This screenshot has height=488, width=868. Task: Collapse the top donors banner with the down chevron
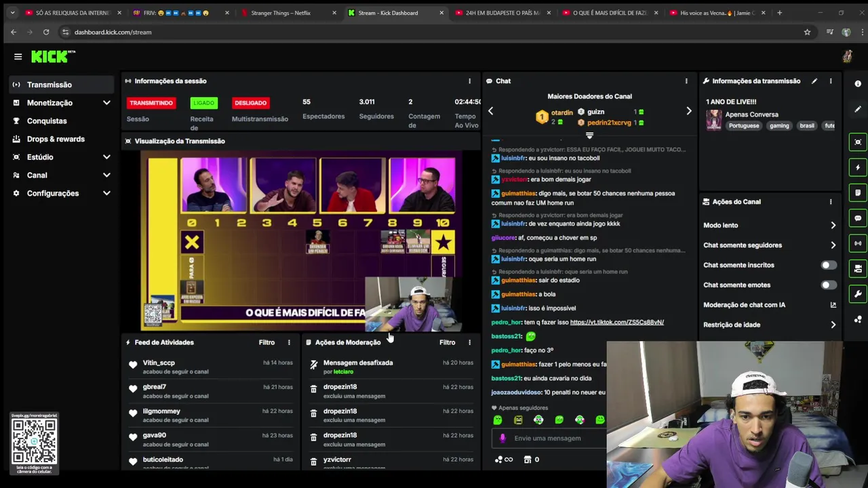pyautogui.click(x=589, y=136)
